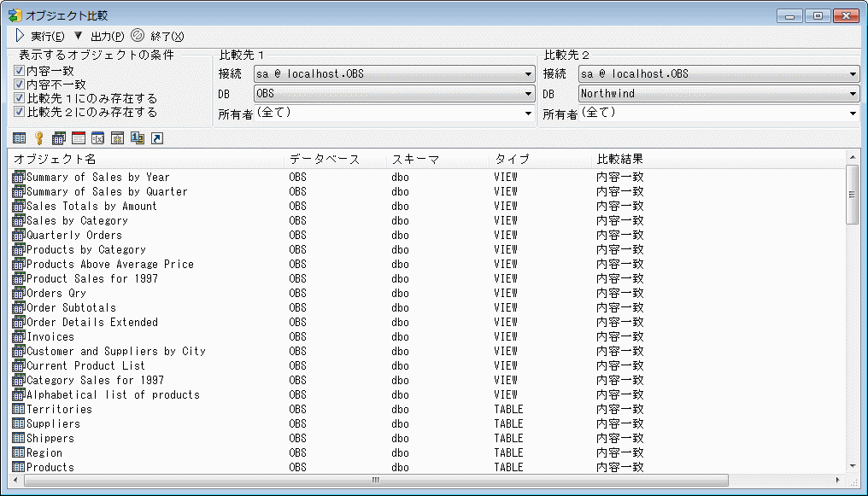Click the trigger filter icon with yellow star
868x496 pixels.
click(117, 138)
